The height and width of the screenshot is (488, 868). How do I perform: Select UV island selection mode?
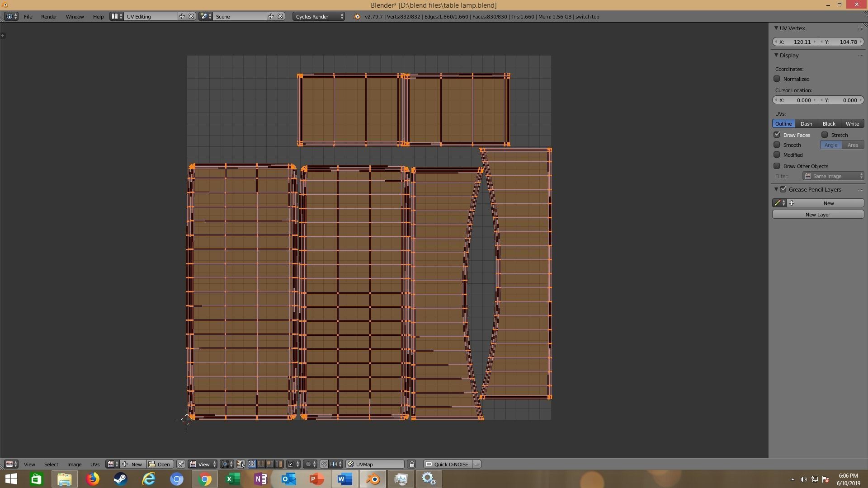coord(279,464)
